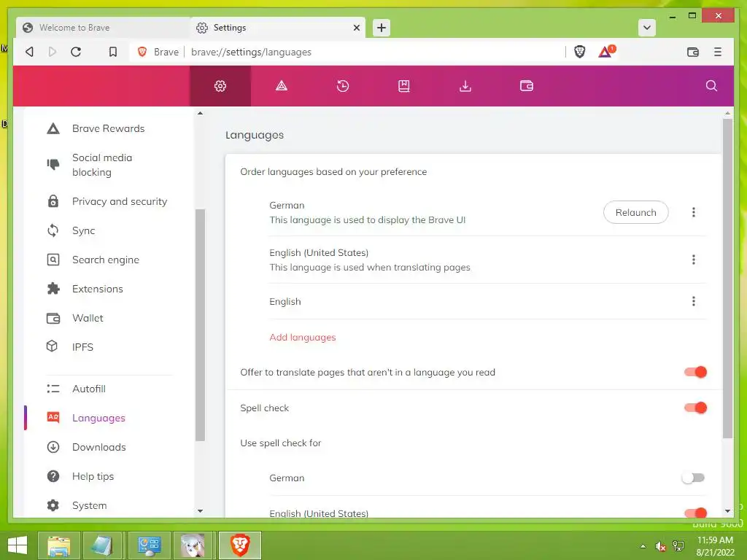This screenshot has height=560, width=747.
Task: Open the Downloads arrow icon in top bar
Action: (465, 86)
